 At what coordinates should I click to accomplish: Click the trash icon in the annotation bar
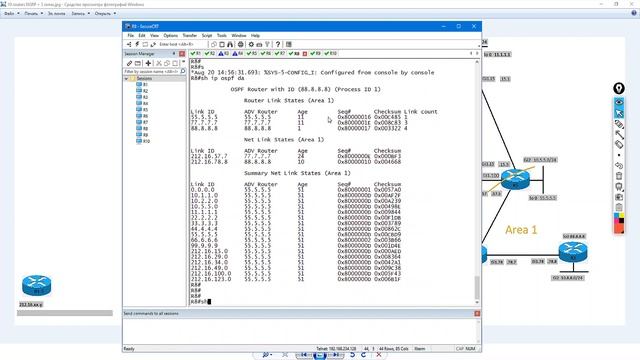pyautogui.click(x=619, y=176)
